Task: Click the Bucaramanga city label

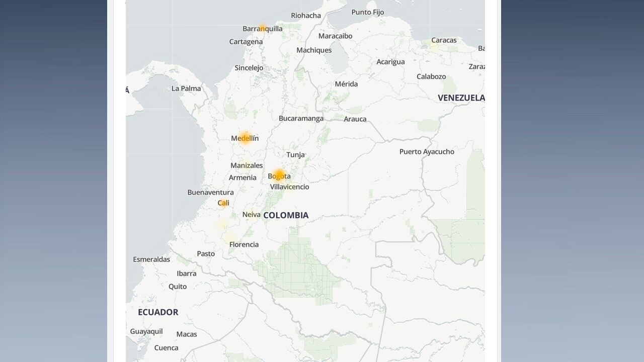Action: click(301, 118)
